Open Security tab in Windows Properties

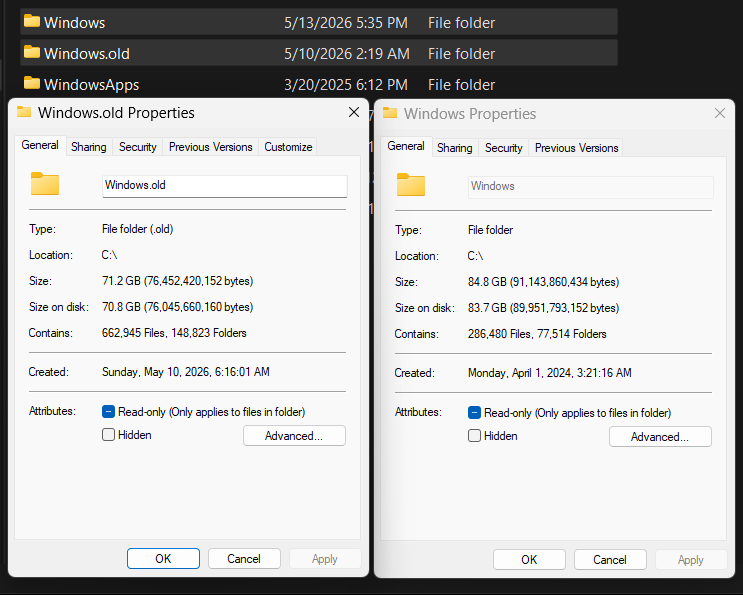[x=503, y=148]
